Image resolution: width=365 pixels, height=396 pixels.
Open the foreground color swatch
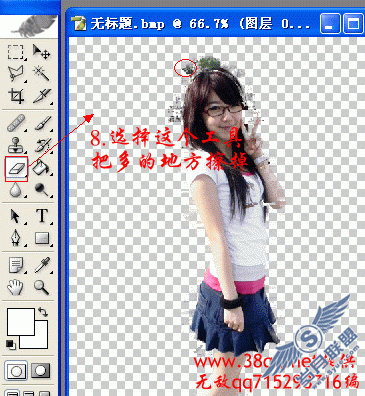coord(21,322)
